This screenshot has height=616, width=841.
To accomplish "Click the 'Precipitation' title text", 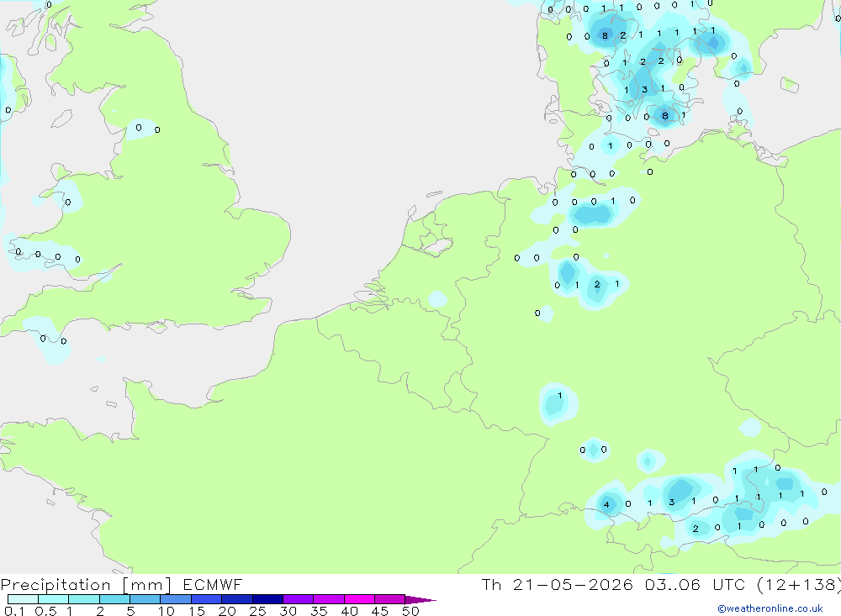I will [x=56, y=585].
